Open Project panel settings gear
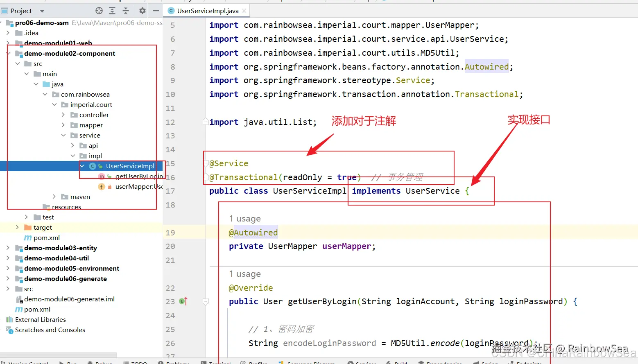Viewport: 638px width, 364px height. [x=142, y=11]
